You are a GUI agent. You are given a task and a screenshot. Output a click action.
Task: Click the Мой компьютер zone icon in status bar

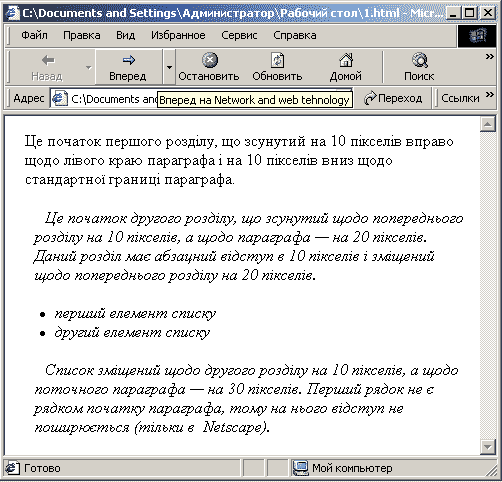pos(300,468)
